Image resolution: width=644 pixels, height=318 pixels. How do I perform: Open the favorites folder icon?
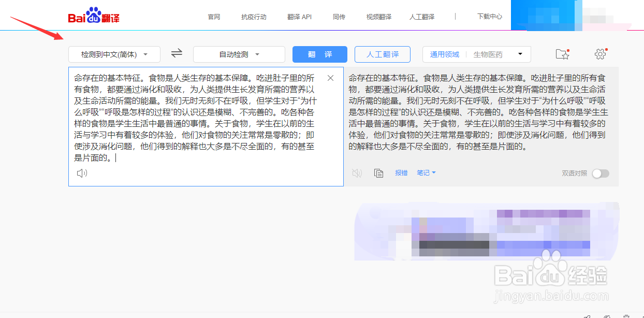pos(563,53)
